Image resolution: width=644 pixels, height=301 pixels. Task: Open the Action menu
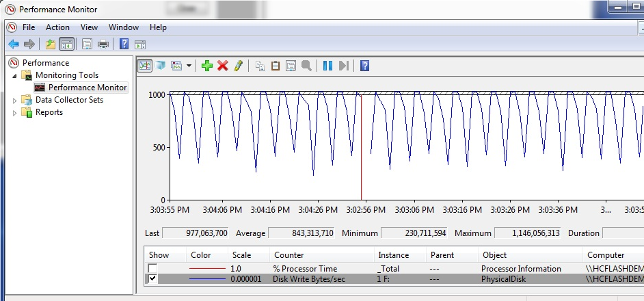coord(57,27)
